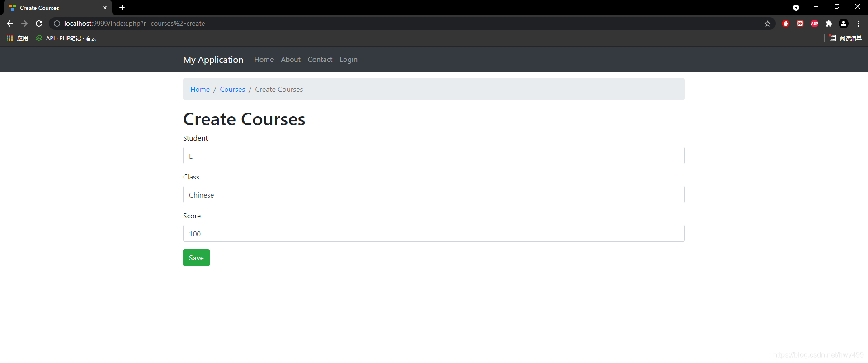Click the green Save button
The image size is (868, 363).
click(196, 258)
